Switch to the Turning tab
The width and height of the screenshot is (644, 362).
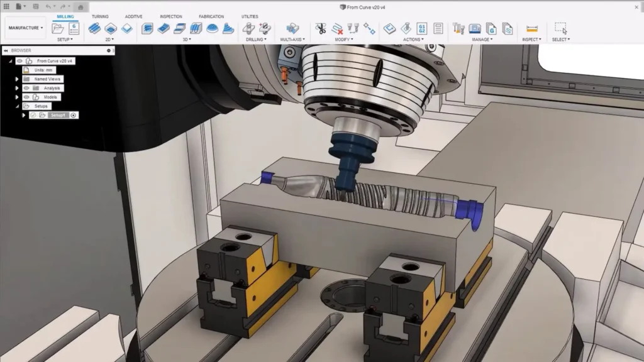click(101, 16)
